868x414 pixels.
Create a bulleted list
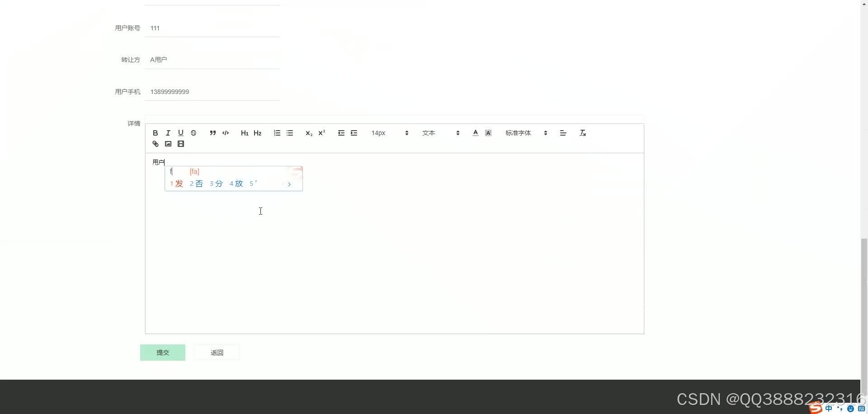[290, 133]
